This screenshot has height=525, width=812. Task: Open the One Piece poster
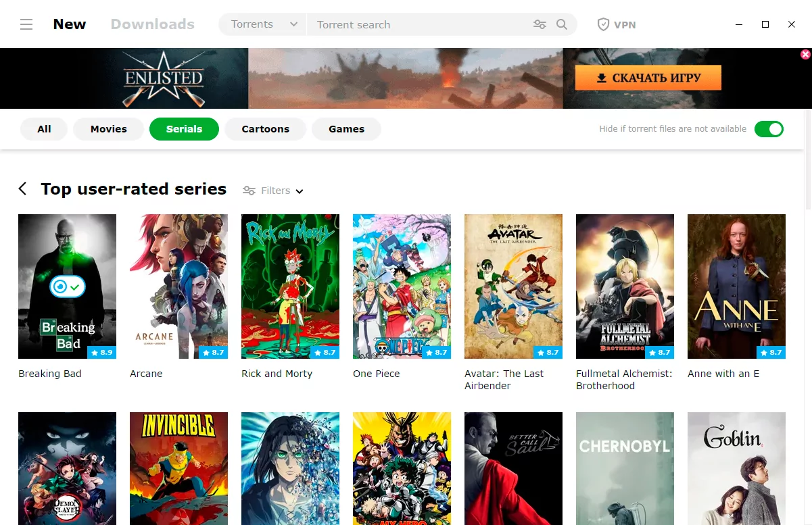click(x=402, y=286)
